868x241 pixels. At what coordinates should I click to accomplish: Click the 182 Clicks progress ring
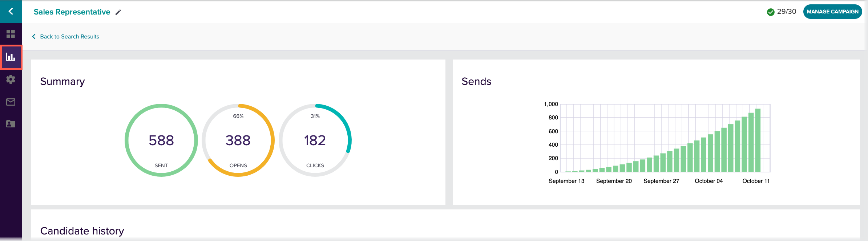coord(315,140)
